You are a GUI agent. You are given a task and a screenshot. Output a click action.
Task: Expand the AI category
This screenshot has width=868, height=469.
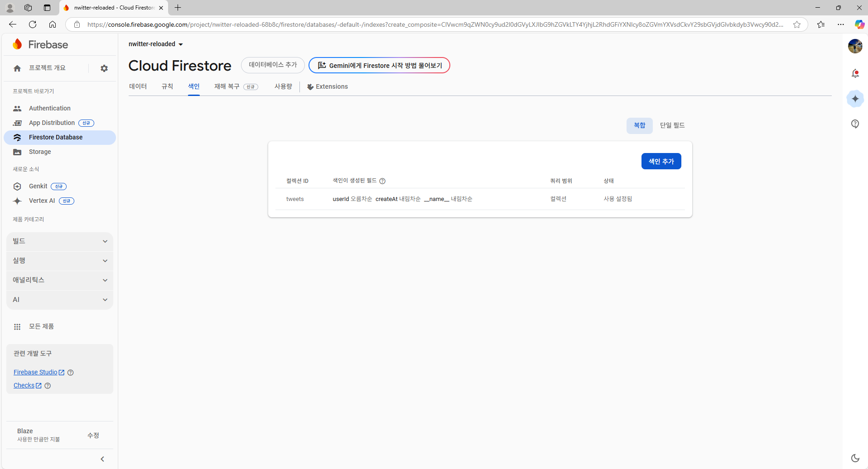coord(60,300)
